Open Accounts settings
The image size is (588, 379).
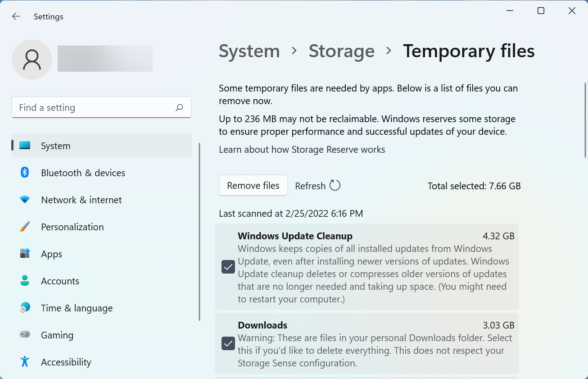tap(24, 281)
